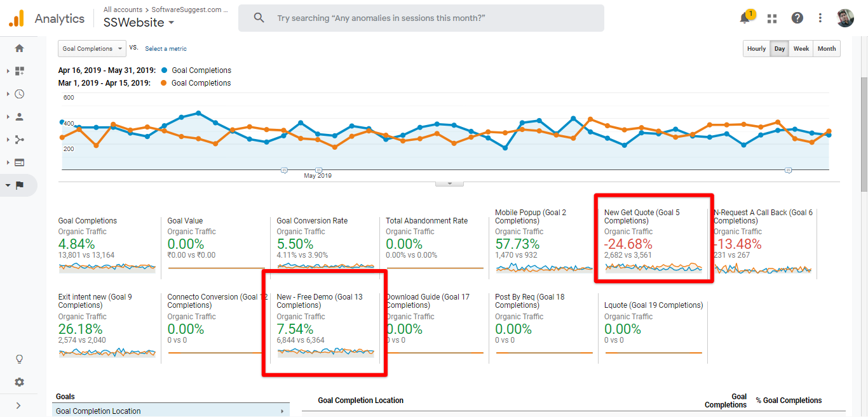Open the Behavior reports icon

19,162
